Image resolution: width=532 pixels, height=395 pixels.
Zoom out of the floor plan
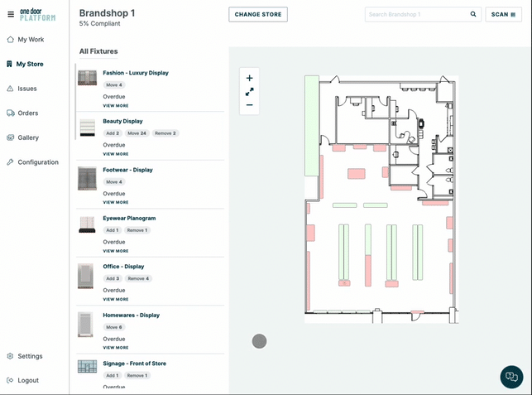249,105
